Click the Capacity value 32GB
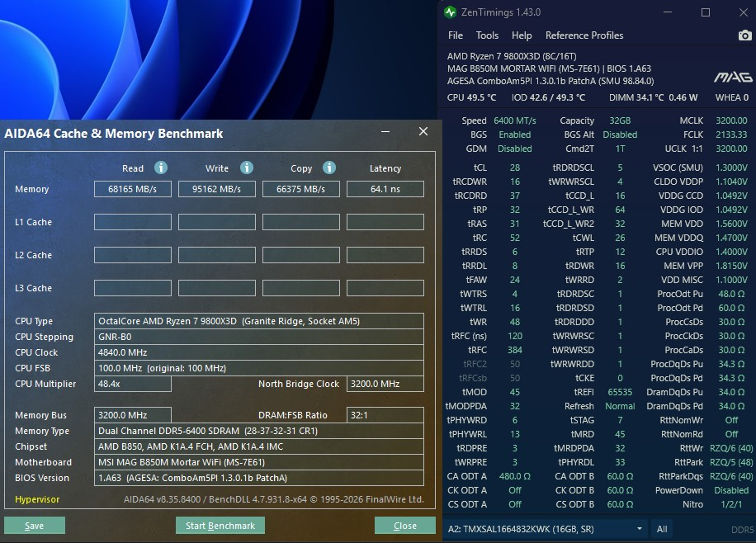This screenshot has height=543, width=756. coord(620,120)
